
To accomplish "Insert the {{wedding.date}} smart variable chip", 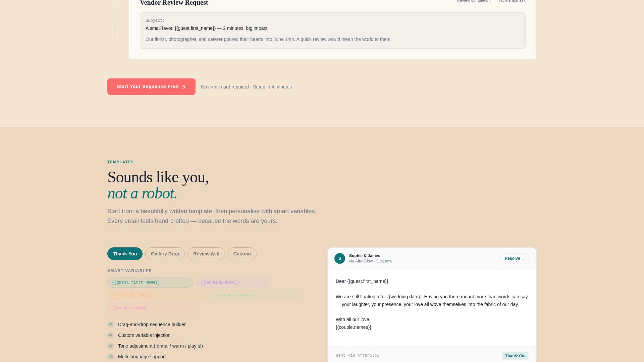I will (233, 282).
